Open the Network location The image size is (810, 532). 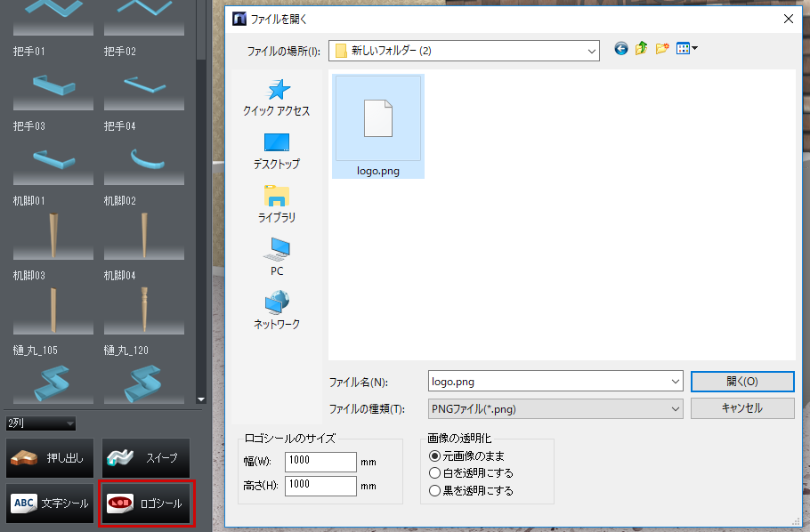tap(277, 310)
